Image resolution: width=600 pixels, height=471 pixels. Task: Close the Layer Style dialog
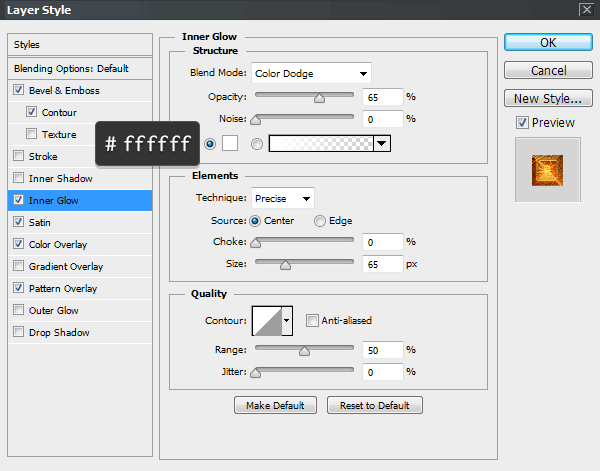pos(584,10)
